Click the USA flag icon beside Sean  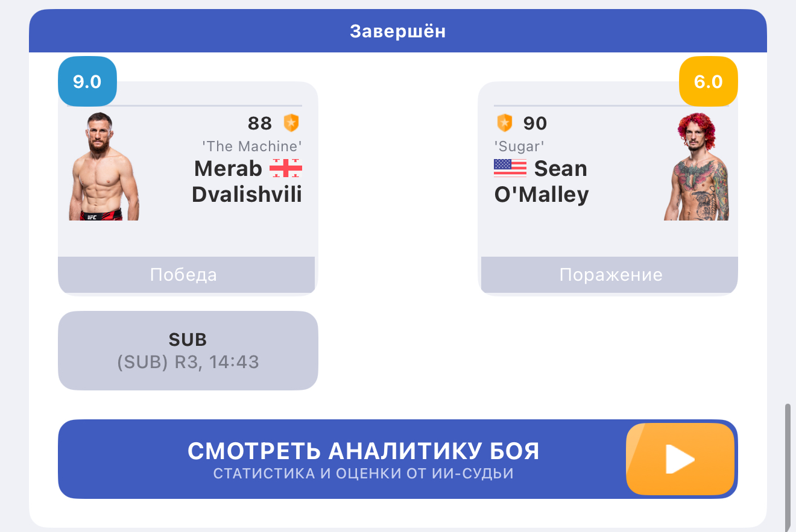[x=510, y=168]
